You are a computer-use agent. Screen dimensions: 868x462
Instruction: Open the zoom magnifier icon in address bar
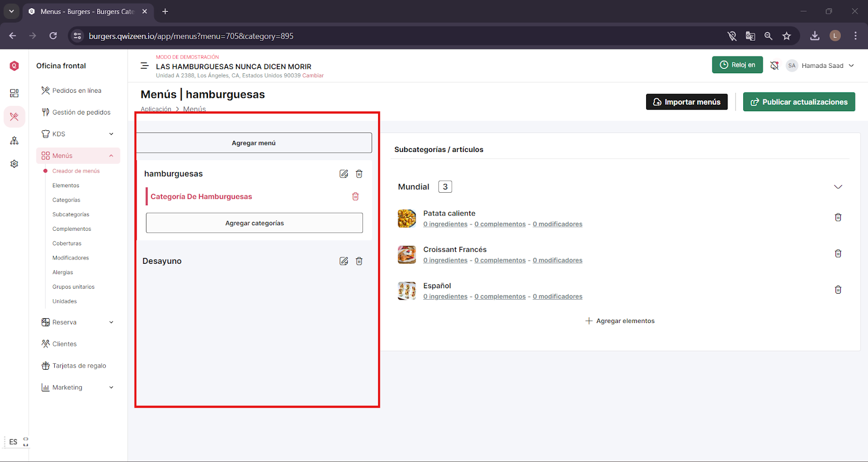768,36
